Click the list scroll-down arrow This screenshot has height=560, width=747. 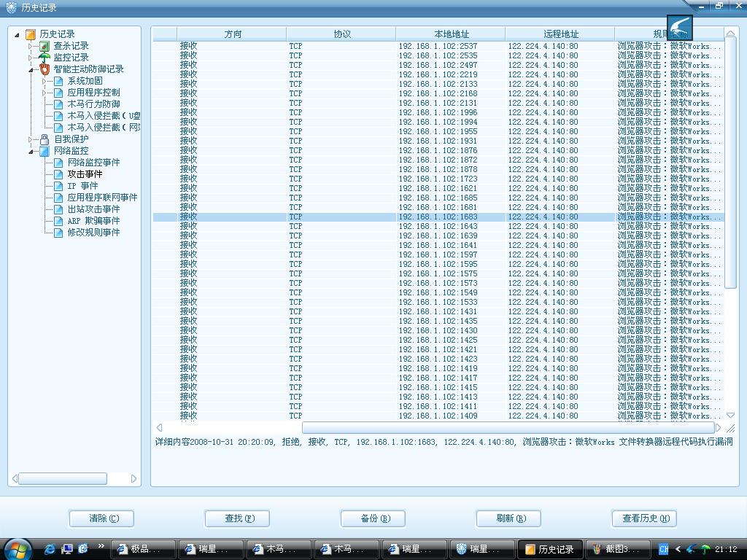pos(730,416)
